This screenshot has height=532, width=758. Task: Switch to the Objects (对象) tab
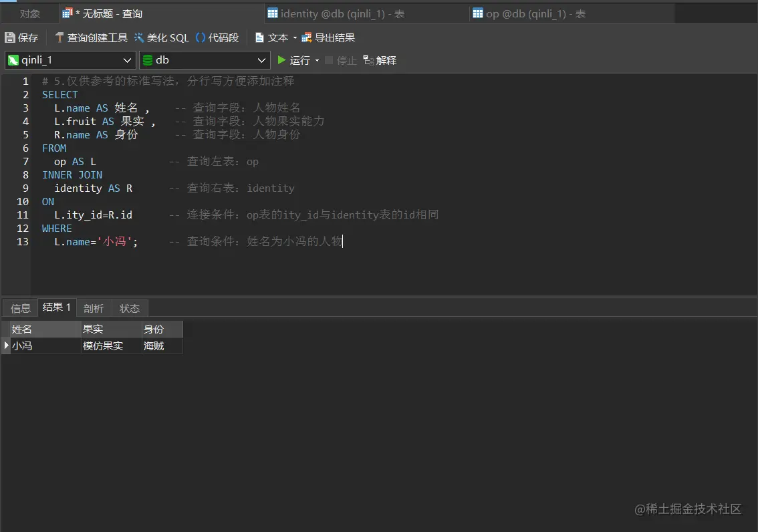click(x=29, y=13)
